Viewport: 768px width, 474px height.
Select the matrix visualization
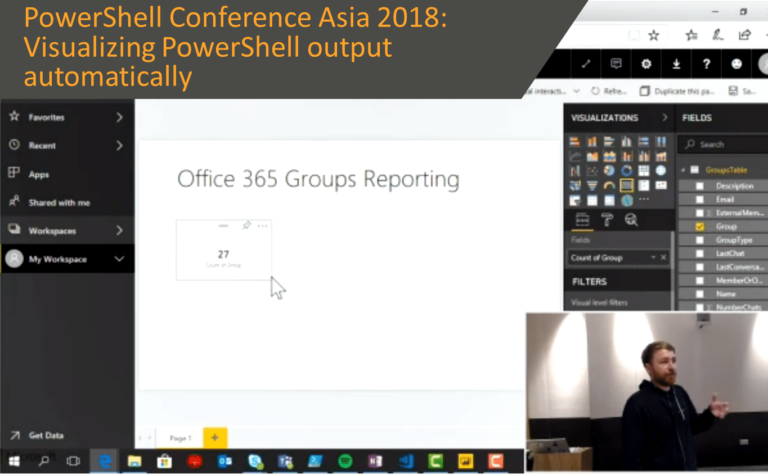pos(609,200)
